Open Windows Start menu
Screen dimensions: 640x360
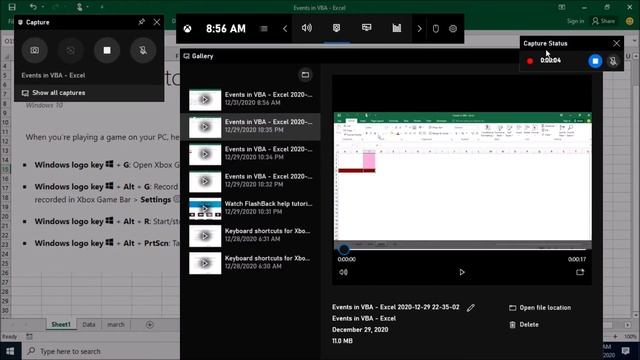[x=10, y=351]
